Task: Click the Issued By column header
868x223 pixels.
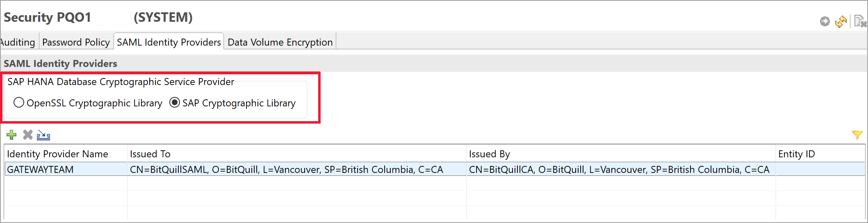Action: [x=489, y=154]
